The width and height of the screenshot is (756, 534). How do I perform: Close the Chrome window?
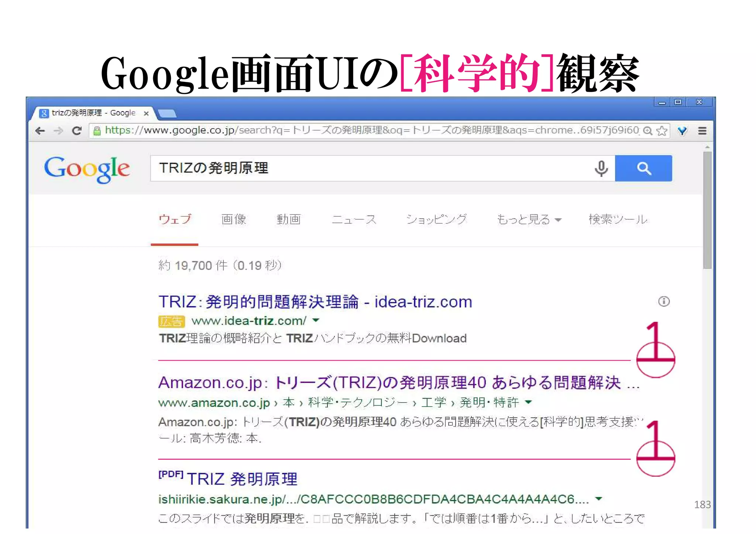point(699,102)
